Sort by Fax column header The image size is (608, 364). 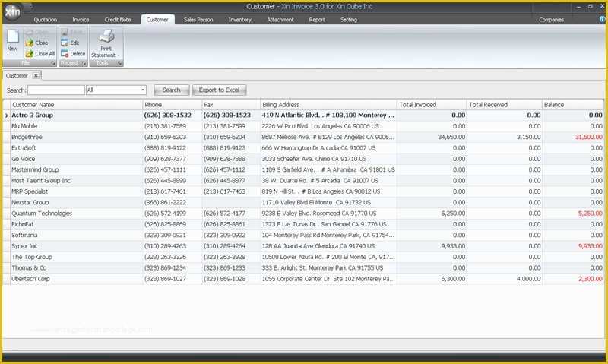click(231, 105)
